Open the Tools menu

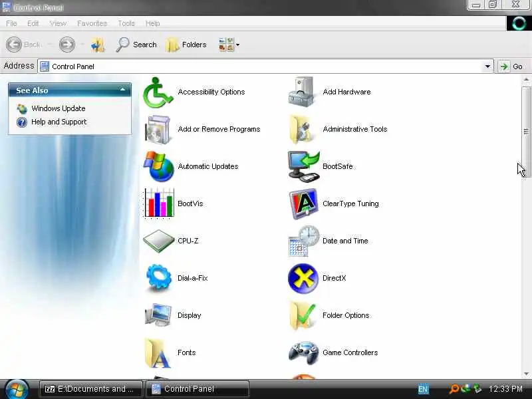pyautogui.click(x=126, y=23)
